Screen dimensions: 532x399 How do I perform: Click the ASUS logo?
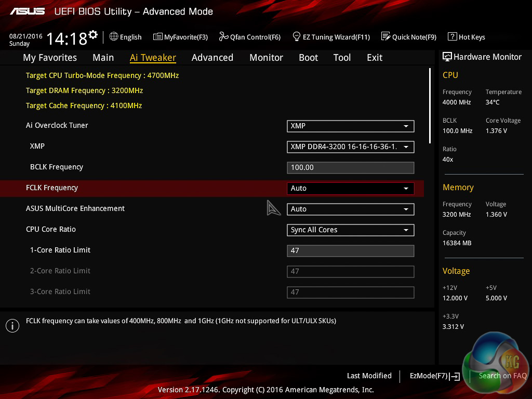coord(27,11)
